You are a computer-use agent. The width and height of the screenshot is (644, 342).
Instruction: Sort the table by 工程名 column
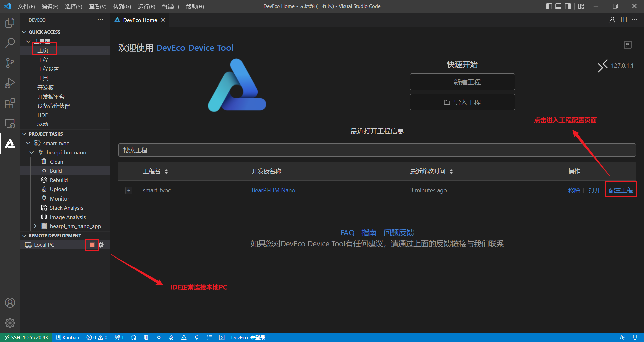[x=166, y=171]
